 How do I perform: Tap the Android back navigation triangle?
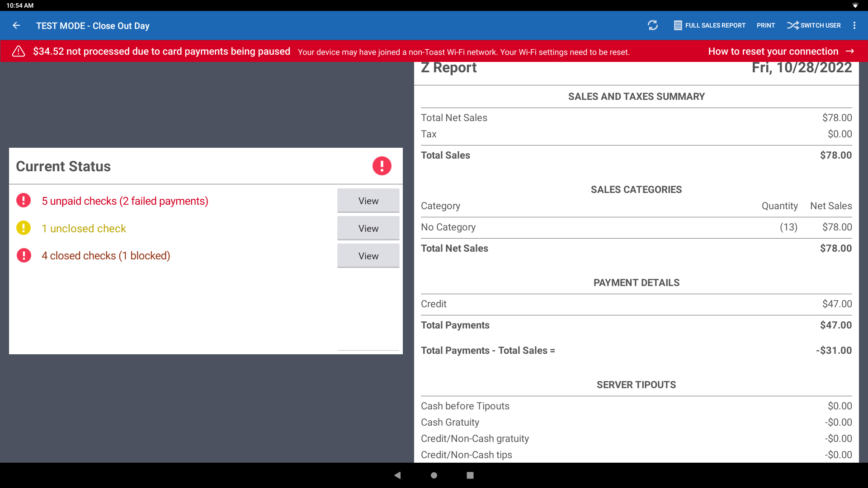397,475
